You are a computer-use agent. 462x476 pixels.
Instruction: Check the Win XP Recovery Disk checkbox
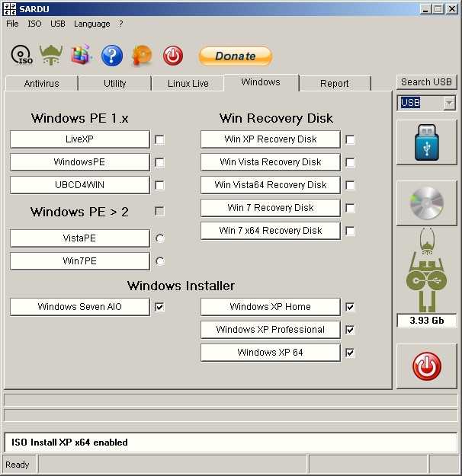pos(350,139)
